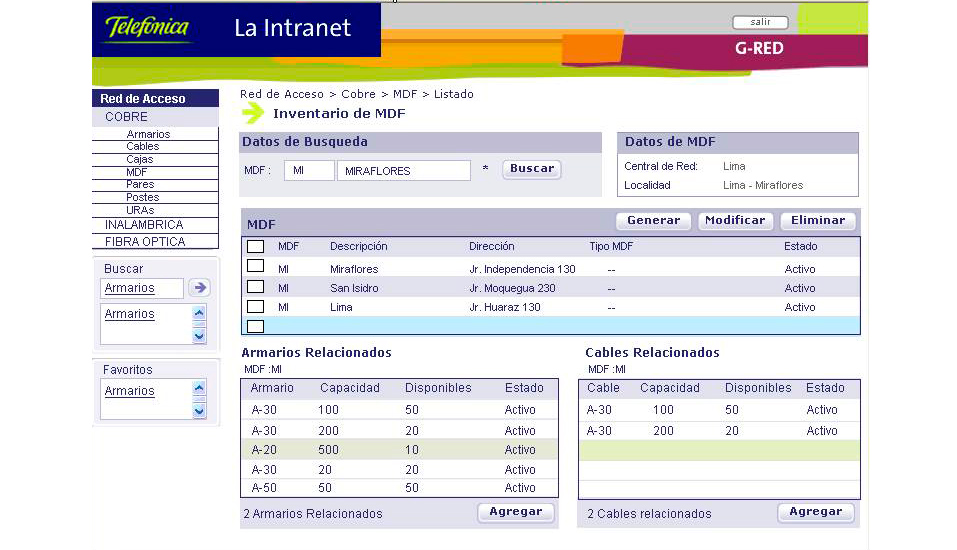Select the San Isidro row checkbox
957x550 pixels.
[255, 286]
